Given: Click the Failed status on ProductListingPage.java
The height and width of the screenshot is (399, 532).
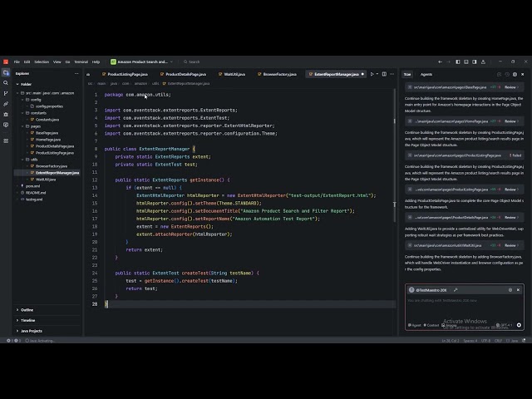Looking at the screenshot, I should pos(515,155).
